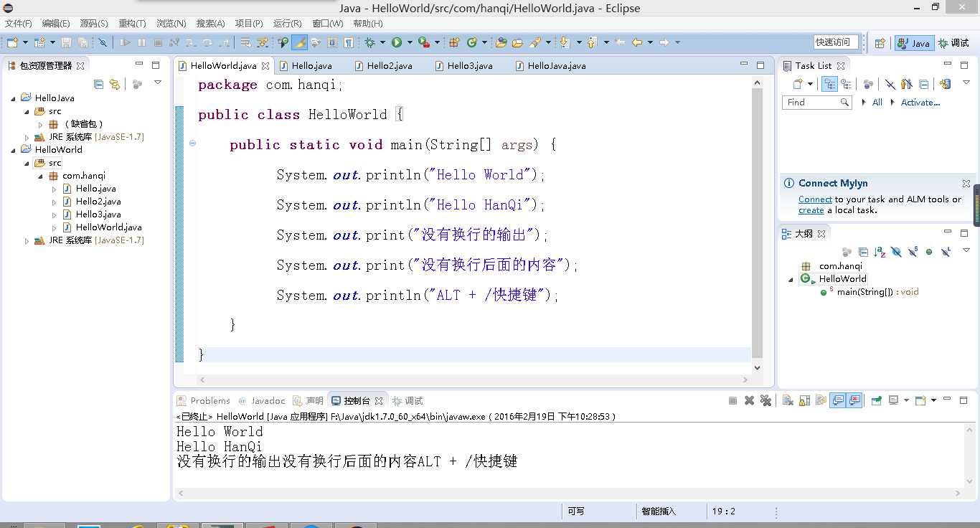The width and height of the screenshot is (980, 528).
Task: Switch to the HelloJava.java editor tab
Action: click(x=550, y=65)
